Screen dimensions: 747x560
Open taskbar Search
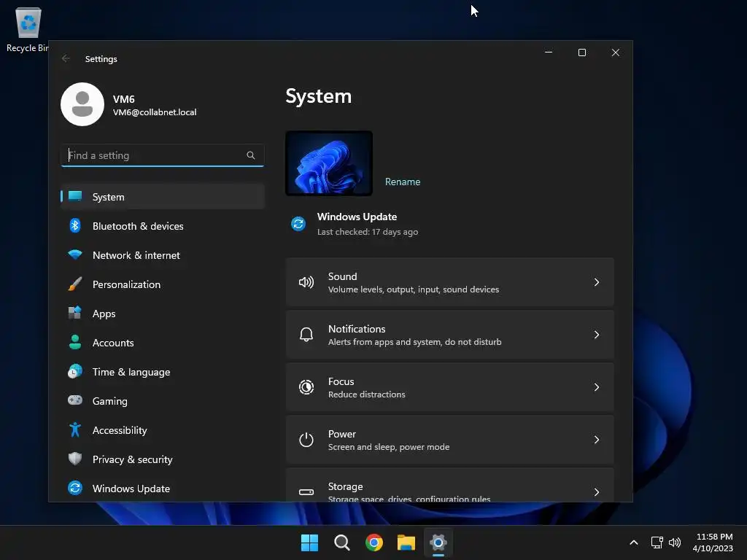click(341, 542)
